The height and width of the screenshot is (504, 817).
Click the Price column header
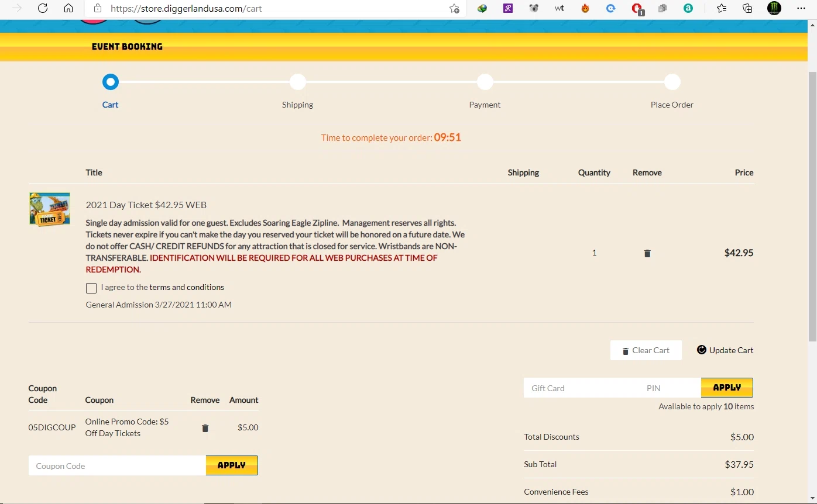point(744,172)
